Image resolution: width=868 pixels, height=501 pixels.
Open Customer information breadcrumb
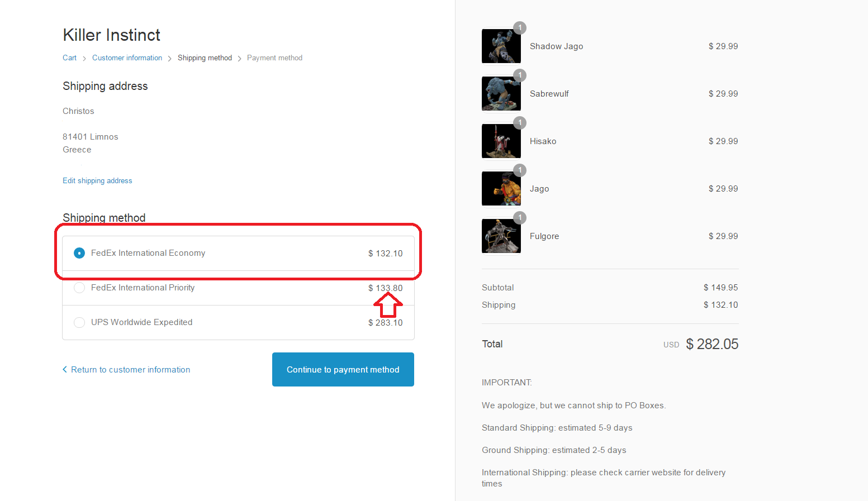(127, 58)
